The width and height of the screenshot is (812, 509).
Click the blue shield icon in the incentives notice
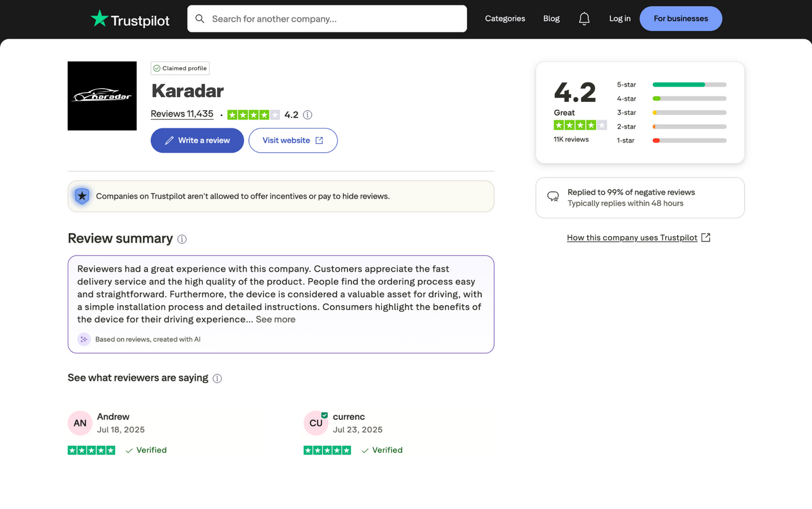coord(82,196)
